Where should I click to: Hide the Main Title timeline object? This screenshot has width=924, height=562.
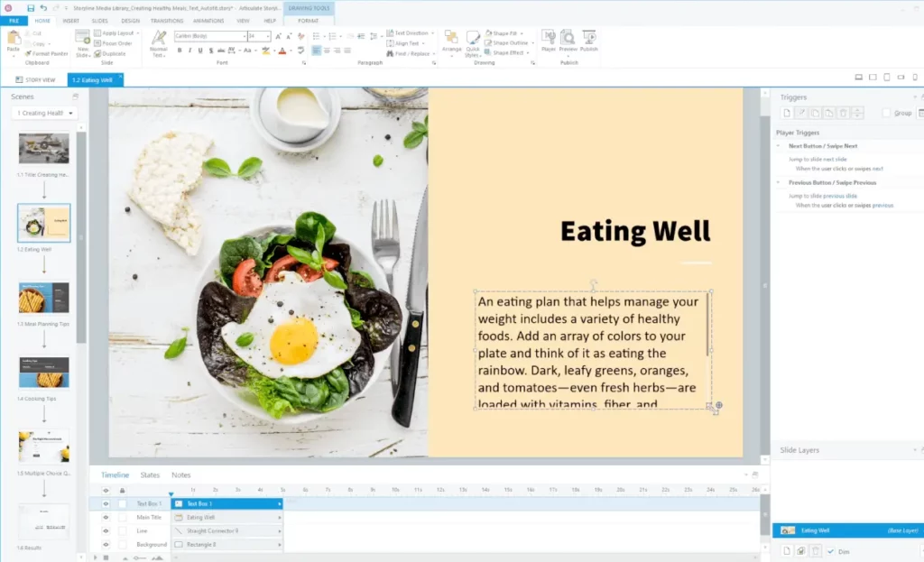(x=106, y=518)
